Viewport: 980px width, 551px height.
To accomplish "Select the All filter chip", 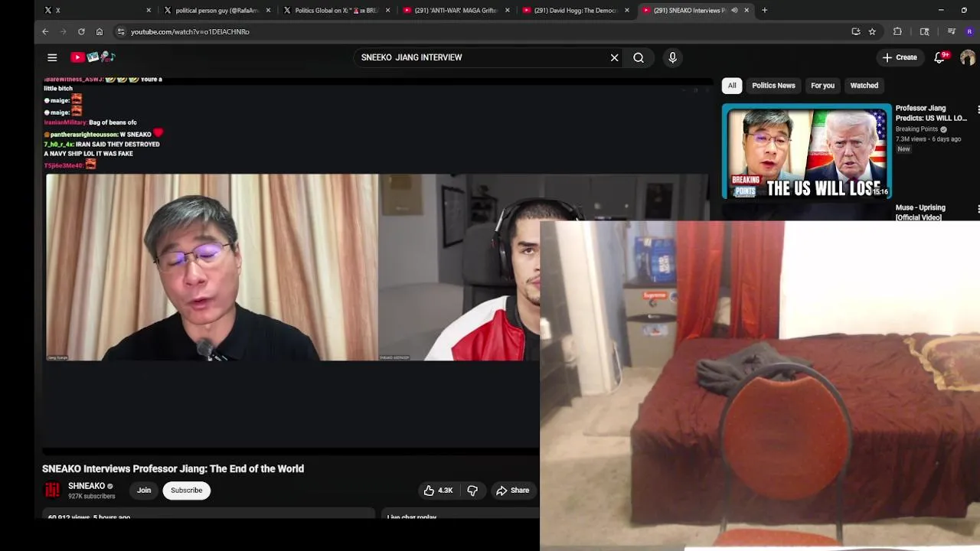I will click(732, 86).
